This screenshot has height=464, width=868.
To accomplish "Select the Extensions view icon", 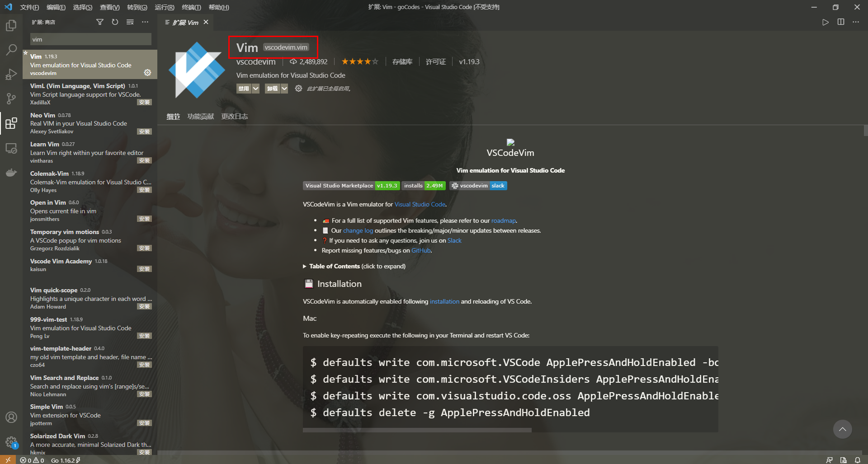I will tap(11, 123).
